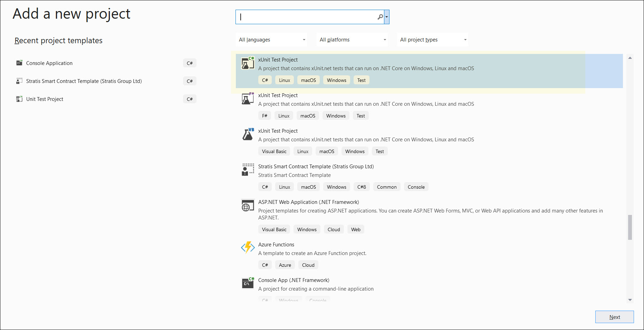
Task: Click the Cloud tag under Azure Functions
Action: [308, 265]
